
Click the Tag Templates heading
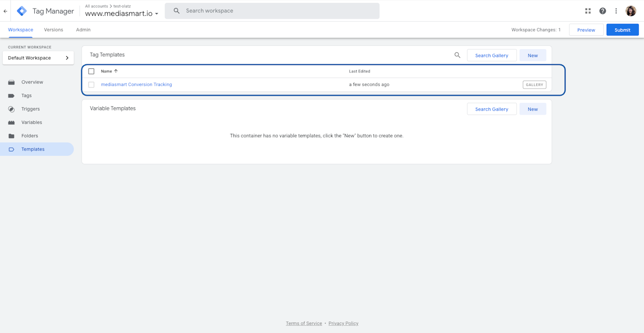(x=107, y=55)
